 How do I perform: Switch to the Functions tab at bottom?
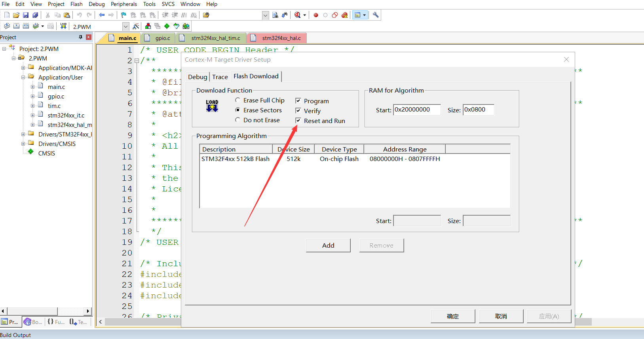[56, 322]
